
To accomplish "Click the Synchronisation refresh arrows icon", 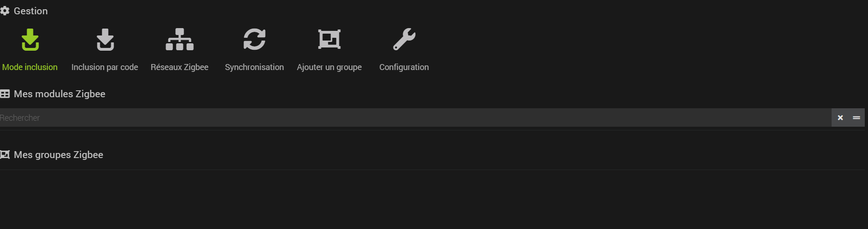I will tap(254, 40).
